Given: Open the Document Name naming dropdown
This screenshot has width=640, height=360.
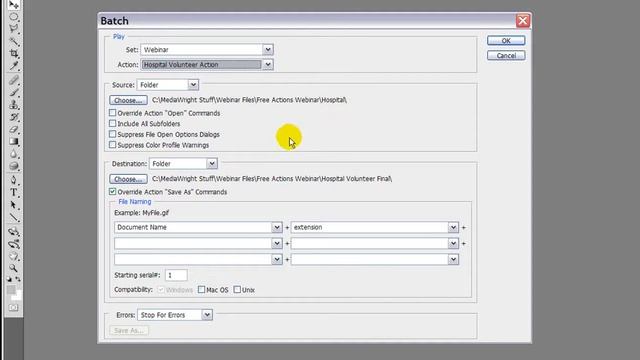Looking at the screenshot, I should pyautogui.click(x=198, y=227).
